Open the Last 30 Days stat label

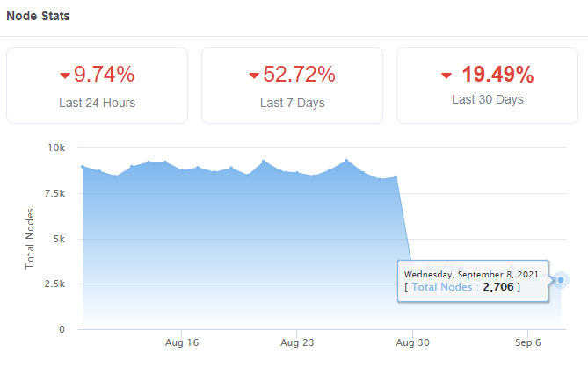click(488, 99)
